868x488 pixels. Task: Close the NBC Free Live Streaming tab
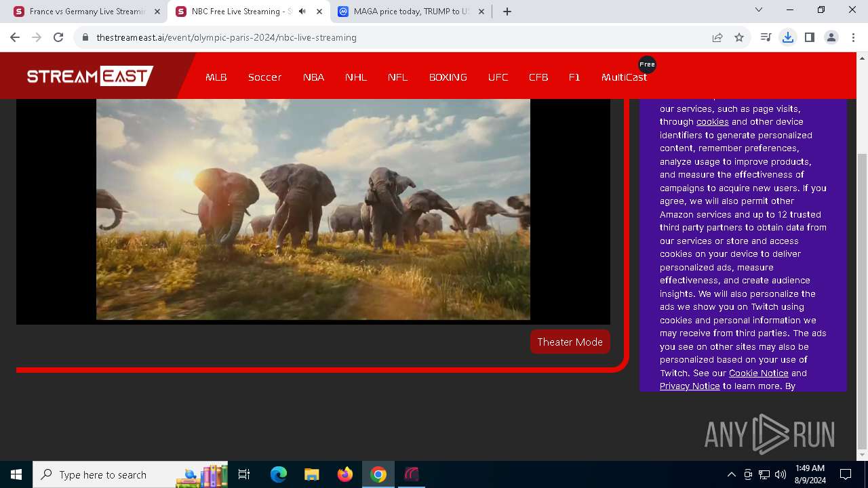click(319, 12)
